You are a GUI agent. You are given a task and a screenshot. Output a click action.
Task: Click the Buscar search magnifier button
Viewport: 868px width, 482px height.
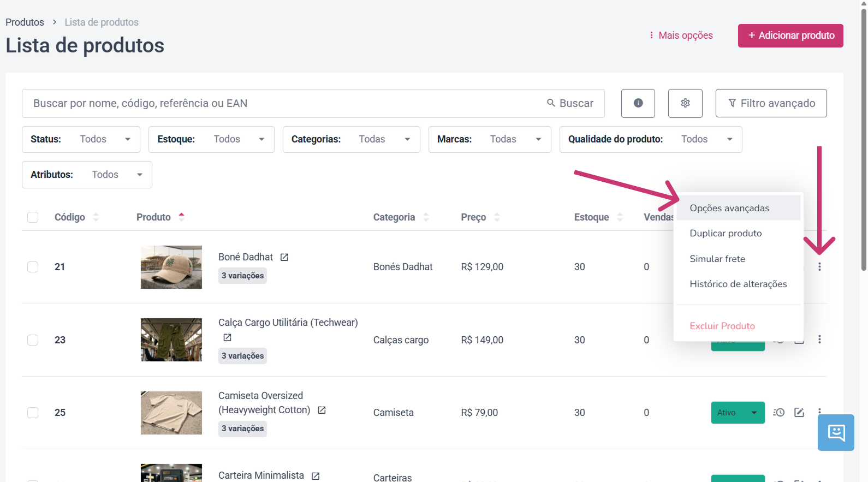570,103
